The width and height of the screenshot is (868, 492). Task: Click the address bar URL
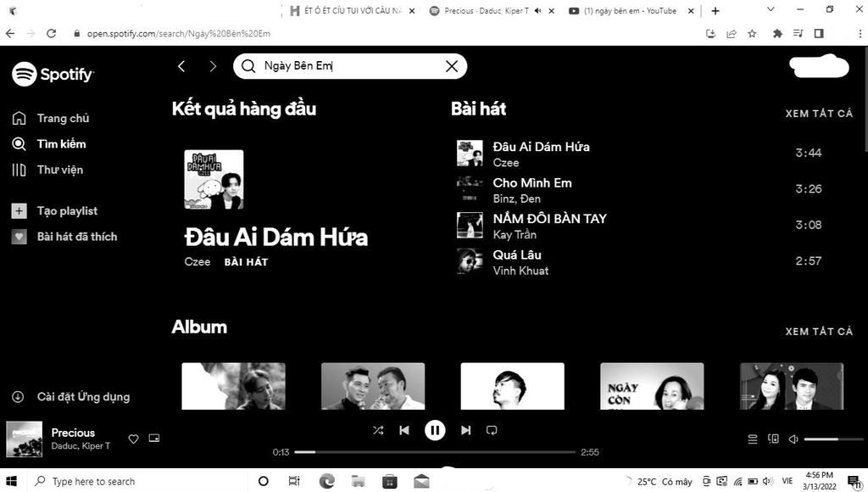pyautogui.click(x=178, y=33)
